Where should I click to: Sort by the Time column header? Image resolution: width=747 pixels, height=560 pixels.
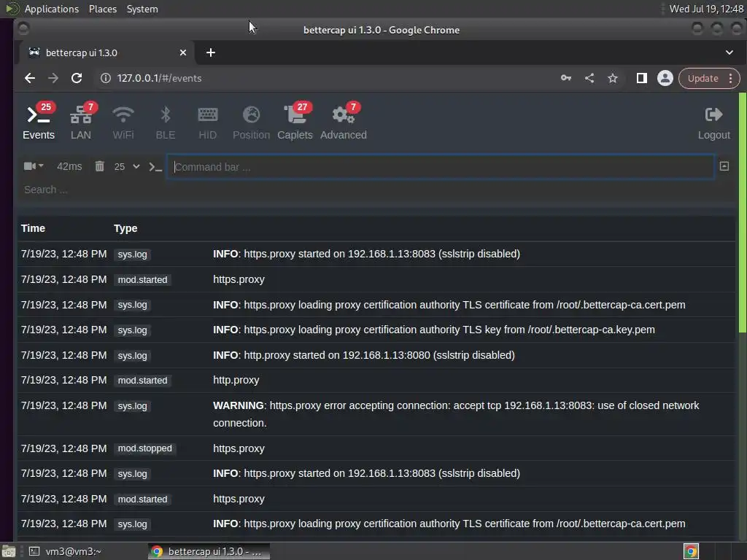pos(33,228)
